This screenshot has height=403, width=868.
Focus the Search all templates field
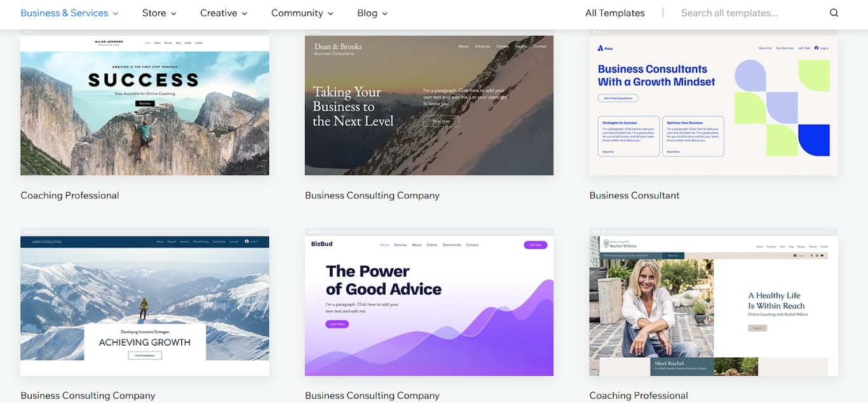click(743, 13)
